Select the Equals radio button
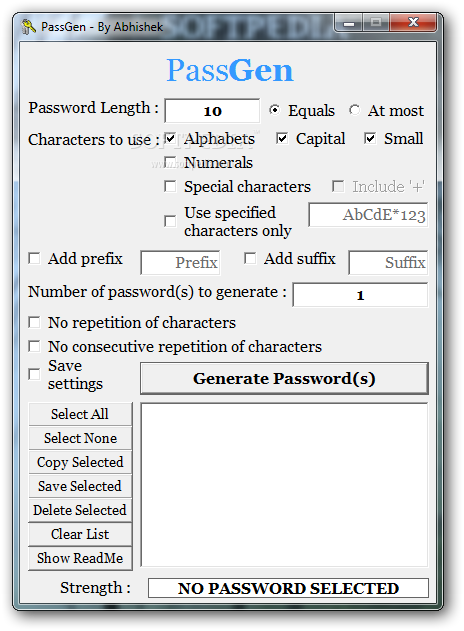 274,110
